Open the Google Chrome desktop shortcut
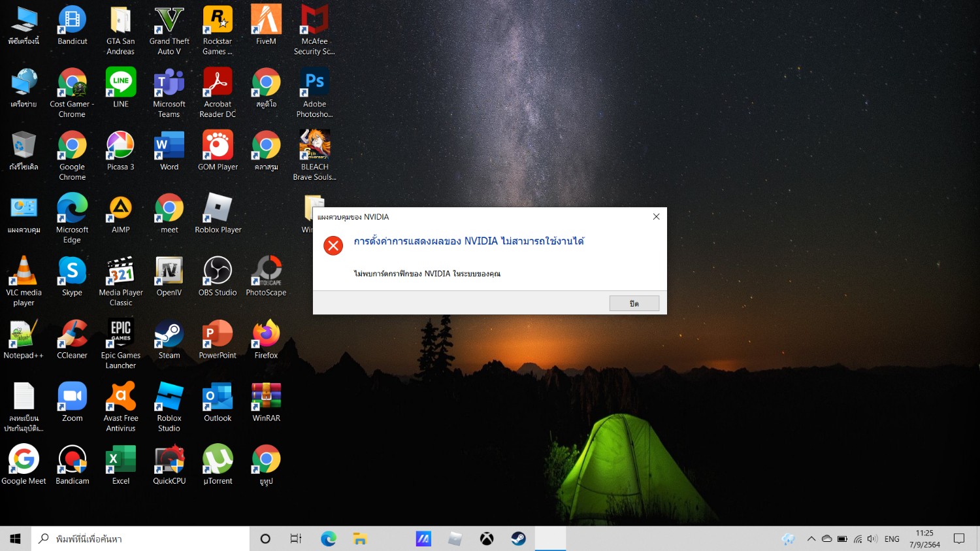Screen dimensions: 980x551 (73, 156)
